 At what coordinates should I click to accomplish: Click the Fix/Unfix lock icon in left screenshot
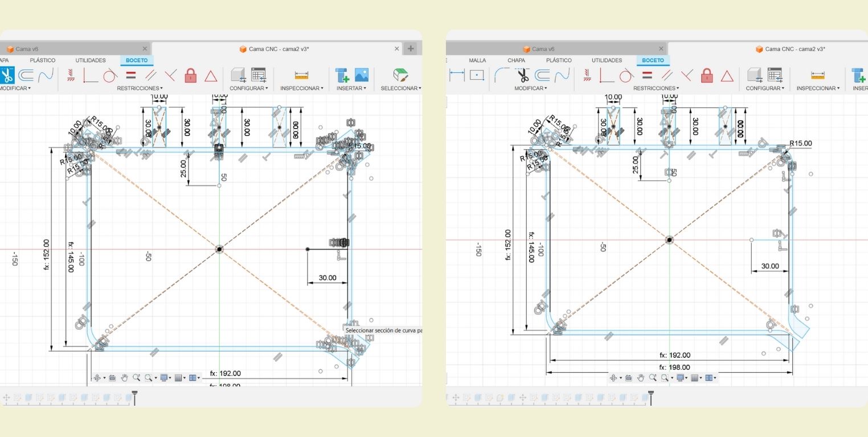191,75
